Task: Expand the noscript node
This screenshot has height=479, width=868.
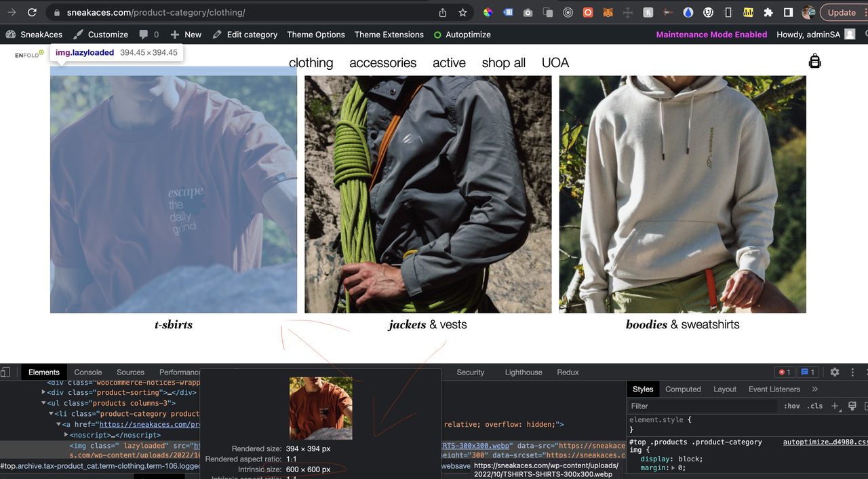Action: (66, 435)
